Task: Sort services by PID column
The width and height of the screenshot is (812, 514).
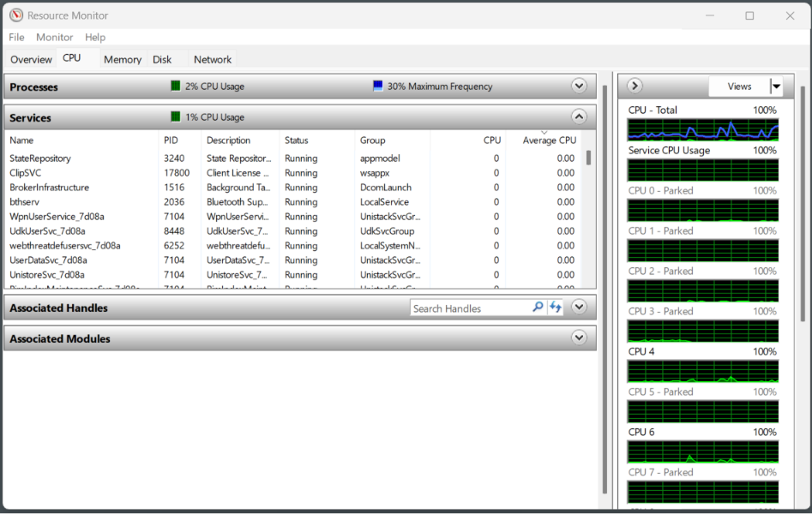Action: pyautogui.click(x=180, y=140)
